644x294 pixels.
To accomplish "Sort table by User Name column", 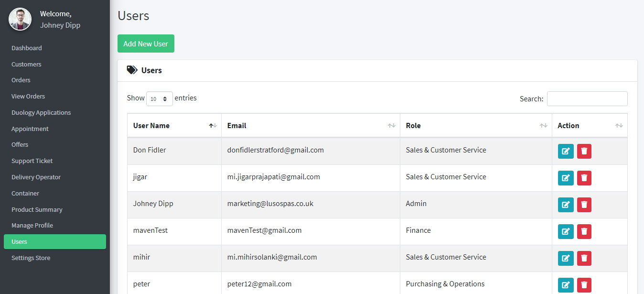I will pos(174,126).
